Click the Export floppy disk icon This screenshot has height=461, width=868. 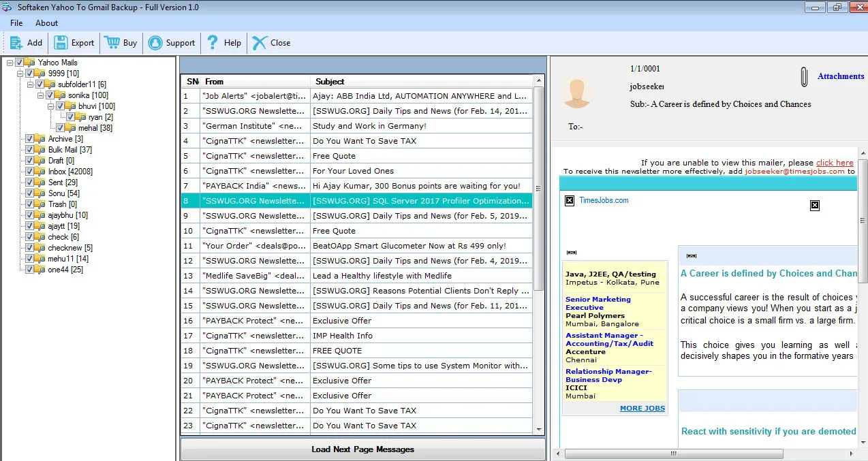pos(61,42)
